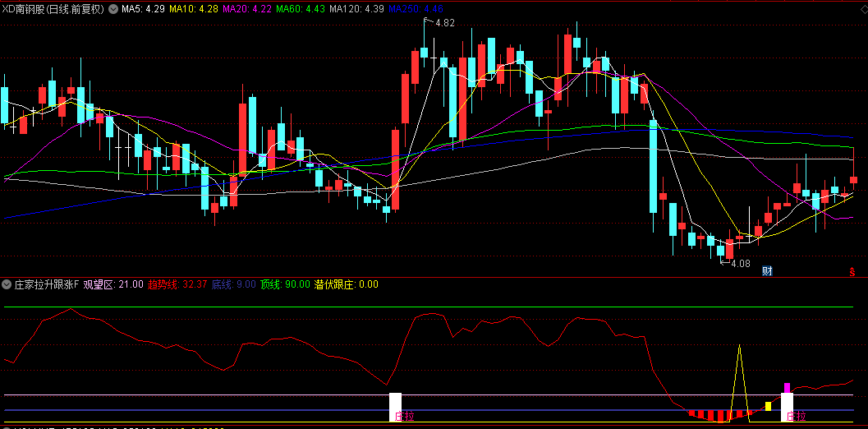Click the MA250: 4.46 label

[416, 9]
